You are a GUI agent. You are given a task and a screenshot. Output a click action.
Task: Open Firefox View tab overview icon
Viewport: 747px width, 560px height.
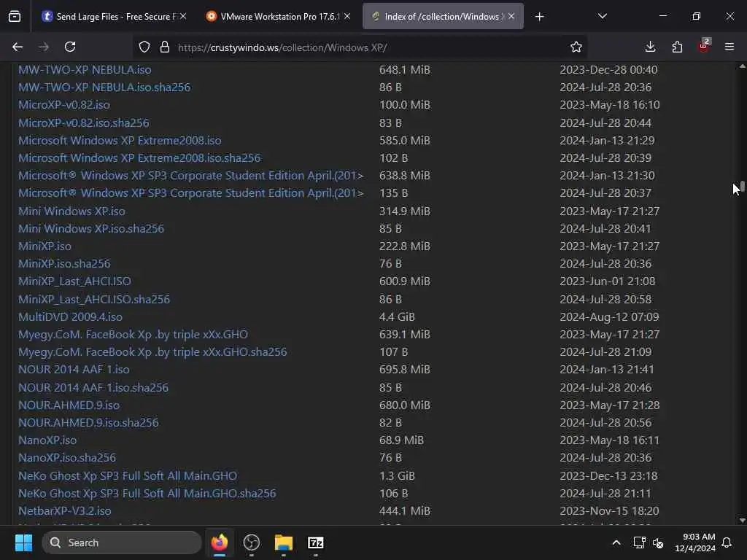point(15,17)
